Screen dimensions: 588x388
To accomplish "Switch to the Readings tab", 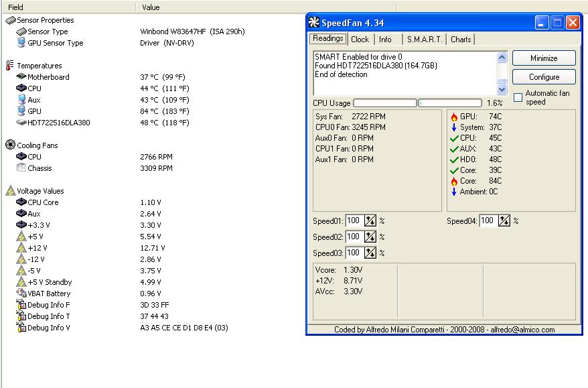I will click(x=327, y=39).
